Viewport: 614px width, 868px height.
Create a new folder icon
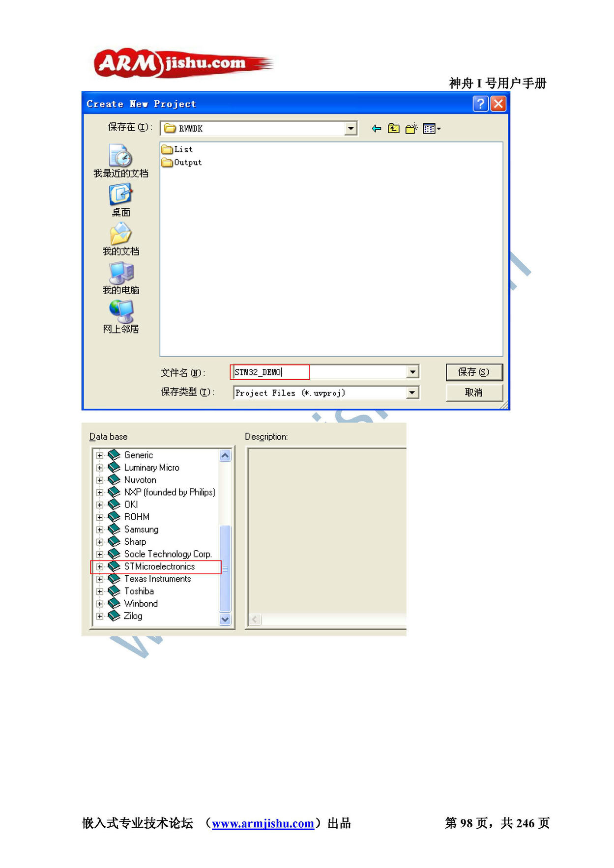pos(411,129)
